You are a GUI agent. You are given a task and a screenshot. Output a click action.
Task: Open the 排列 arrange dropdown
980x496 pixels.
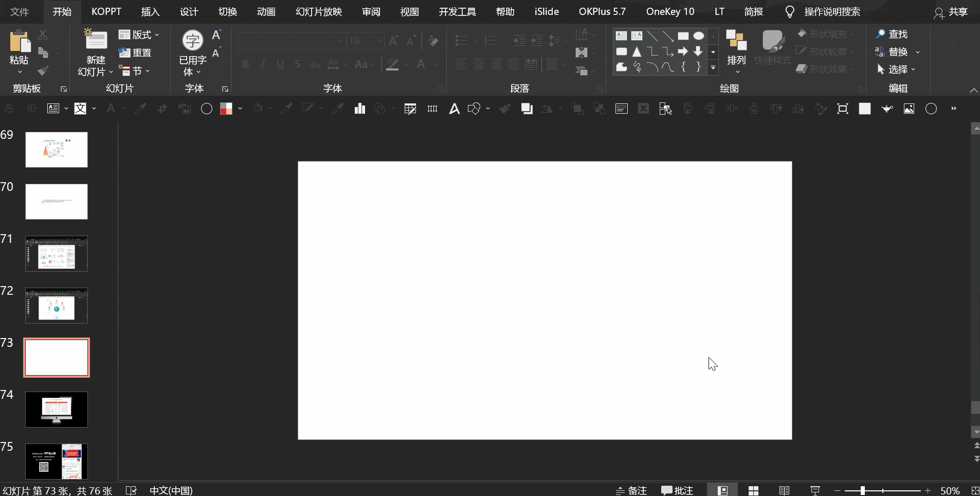736,51
